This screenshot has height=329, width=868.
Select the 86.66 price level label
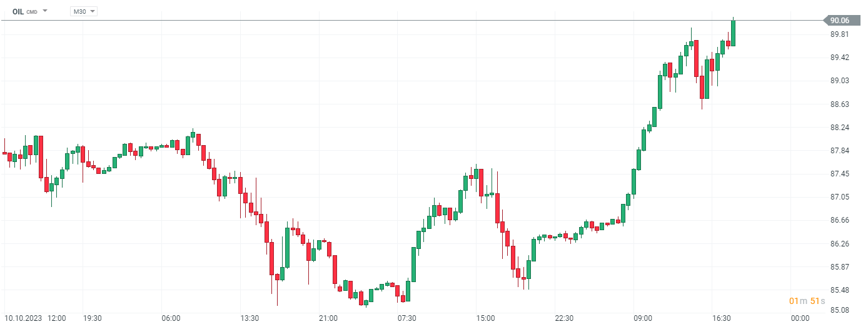tap(839, 220)
